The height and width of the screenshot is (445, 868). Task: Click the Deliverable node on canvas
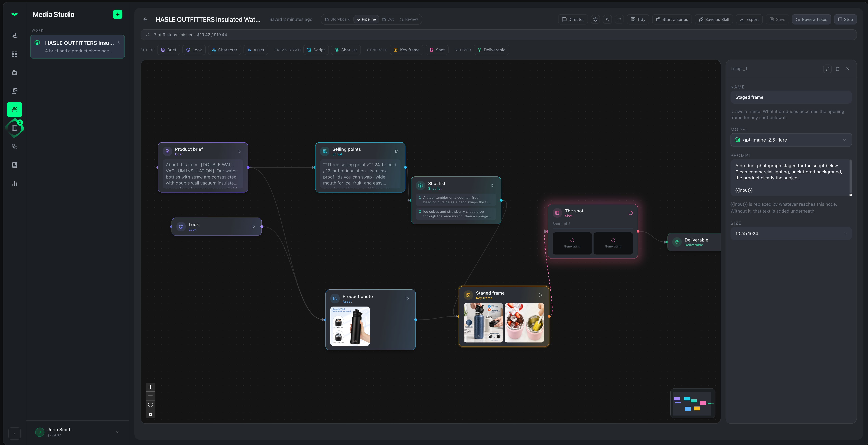pos(694,242)
